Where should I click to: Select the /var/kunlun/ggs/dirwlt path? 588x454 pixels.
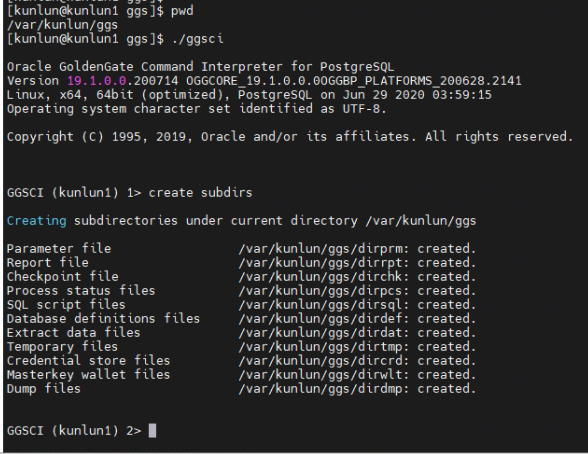pyautogui.click(x=321, y=375)
